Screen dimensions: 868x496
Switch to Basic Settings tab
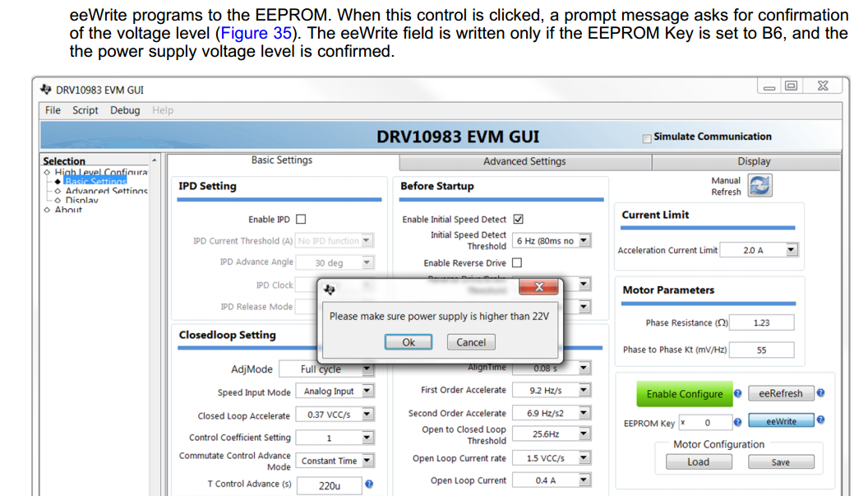pyautogui.click(x=282, y=160)
